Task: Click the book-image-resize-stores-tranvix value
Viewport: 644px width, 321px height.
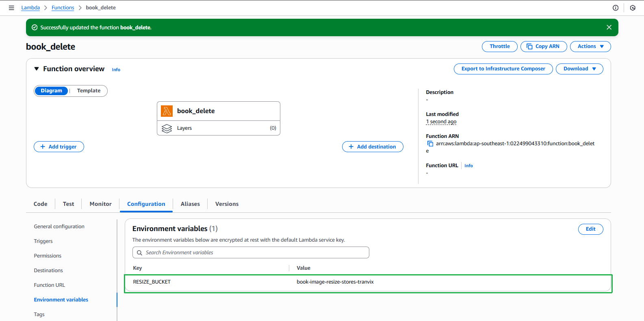Action: 335,282
